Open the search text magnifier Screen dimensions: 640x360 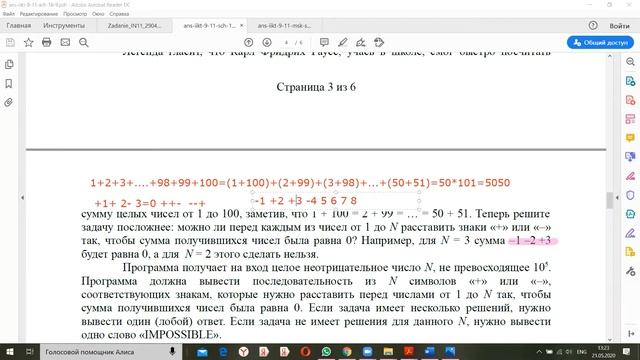click(84, 42)
